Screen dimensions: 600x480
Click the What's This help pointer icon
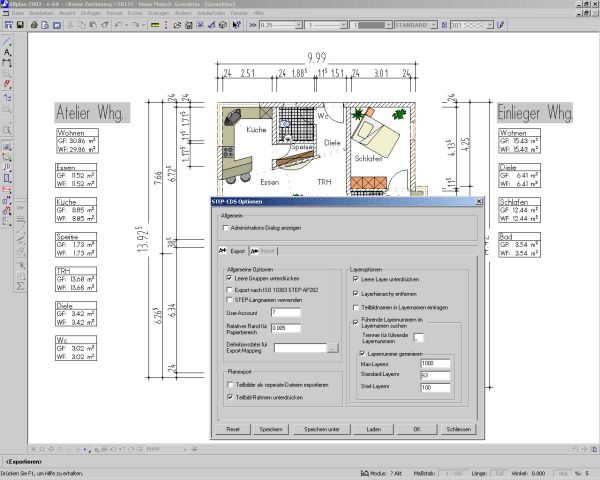(x=236, y=25)
